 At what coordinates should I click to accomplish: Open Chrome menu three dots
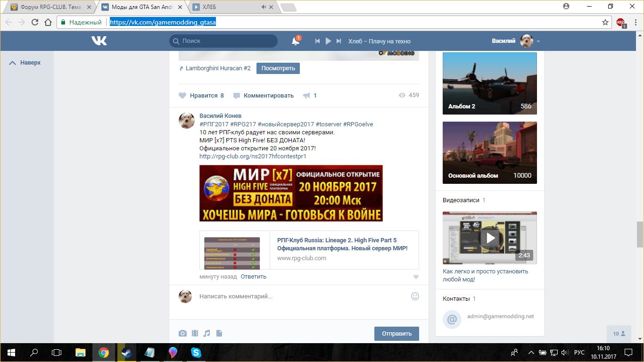tap(635, 22)
